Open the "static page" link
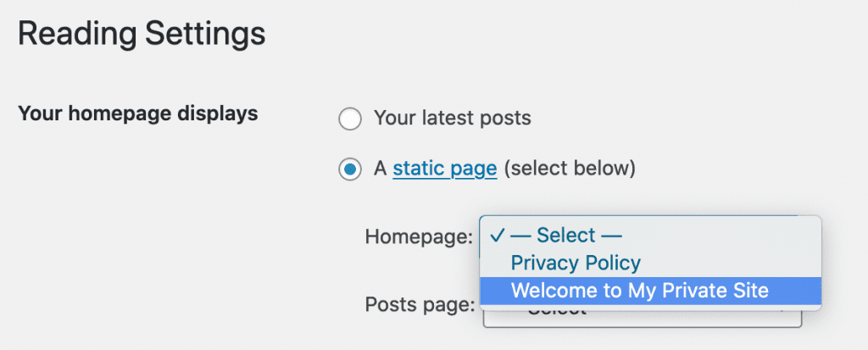 pyautogui.click(x=444, y=169)
